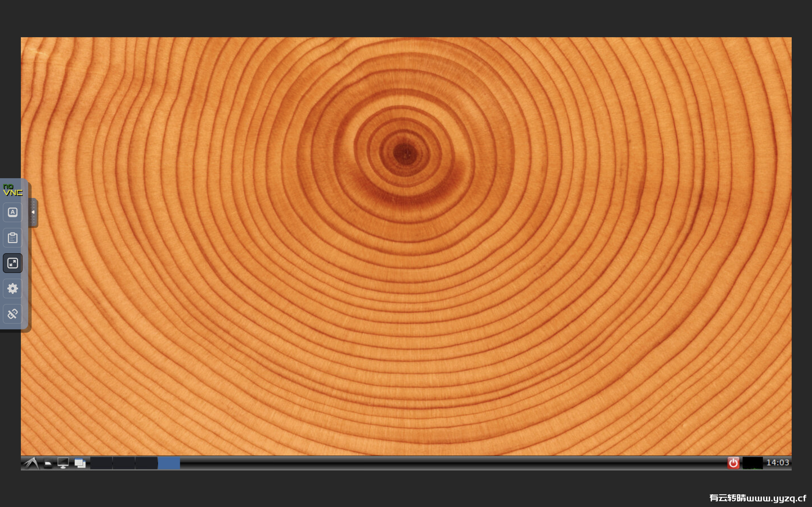The height and width of the screenshot is (507, 812).
Task: Switch to the second workspace in the pager
Action: [124, 463]
